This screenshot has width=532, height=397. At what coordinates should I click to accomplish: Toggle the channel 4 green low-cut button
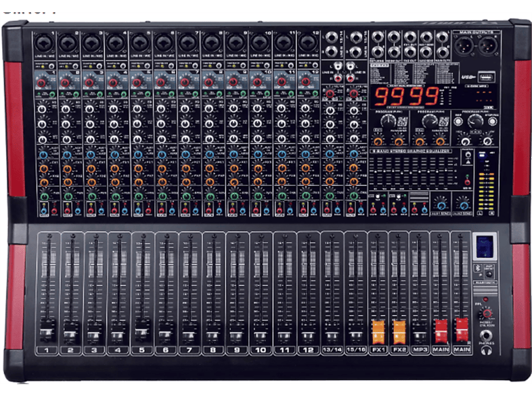(124, 94)
